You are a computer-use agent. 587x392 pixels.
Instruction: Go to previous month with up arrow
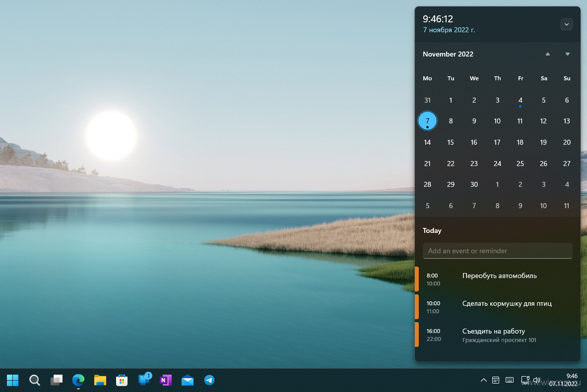point(547,54)
